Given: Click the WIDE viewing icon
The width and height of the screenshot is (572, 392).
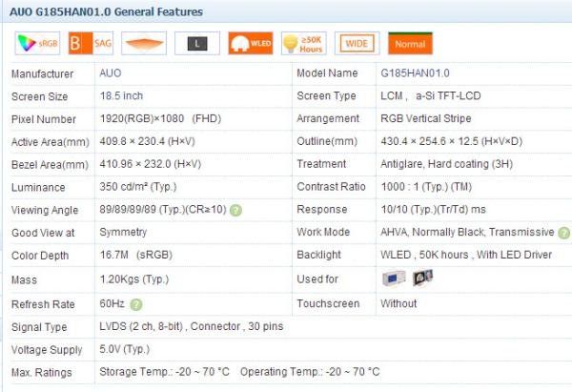Looking at the screenshot, I should [x=357, y=44].
